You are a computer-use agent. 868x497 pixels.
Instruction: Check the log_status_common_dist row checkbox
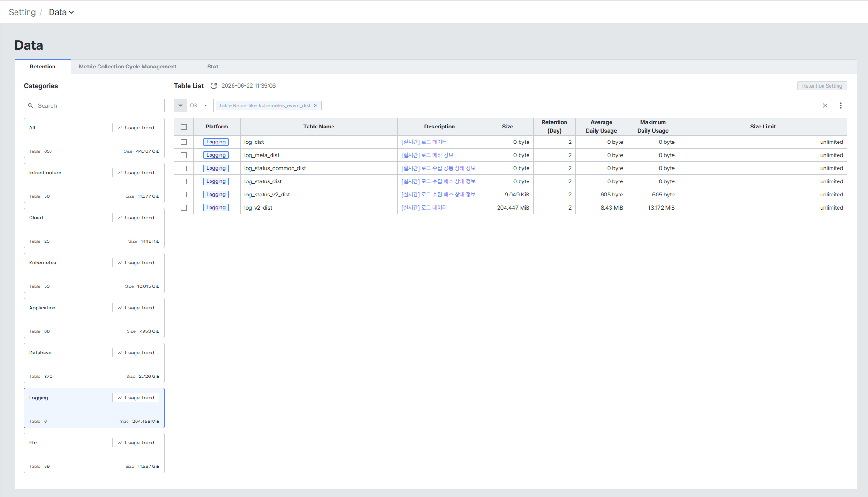[184, 168]
